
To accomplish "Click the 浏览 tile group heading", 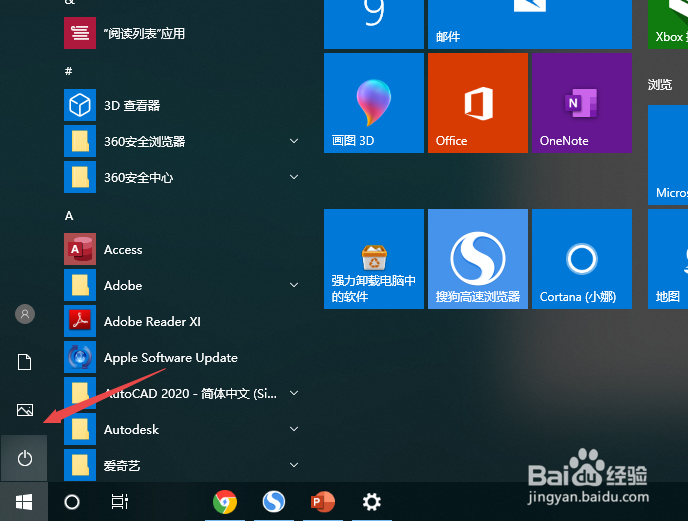I will point(659,84).
